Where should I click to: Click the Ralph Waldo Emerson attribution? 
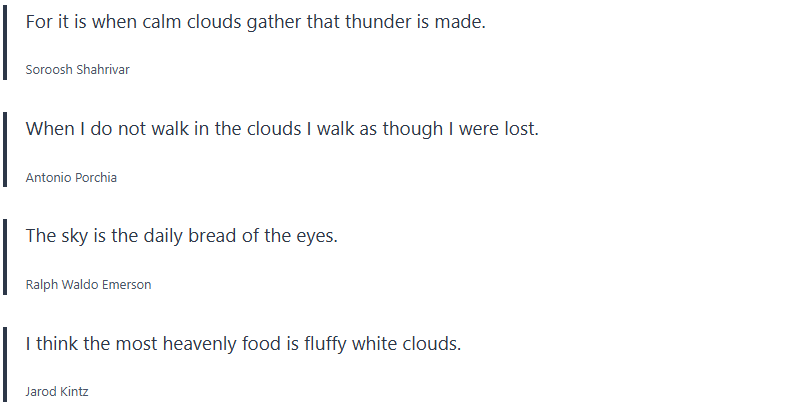coord(88,284)
